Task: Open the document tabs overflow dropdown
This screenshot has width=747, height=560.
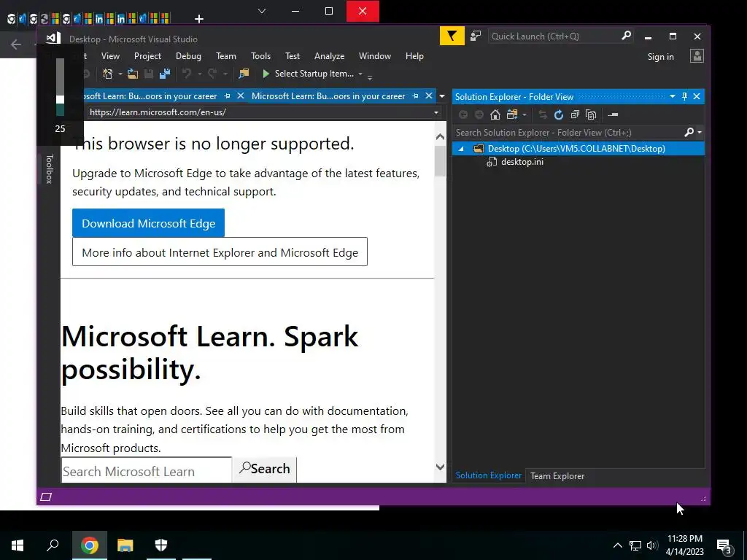Action: click(x=442, y=97)
